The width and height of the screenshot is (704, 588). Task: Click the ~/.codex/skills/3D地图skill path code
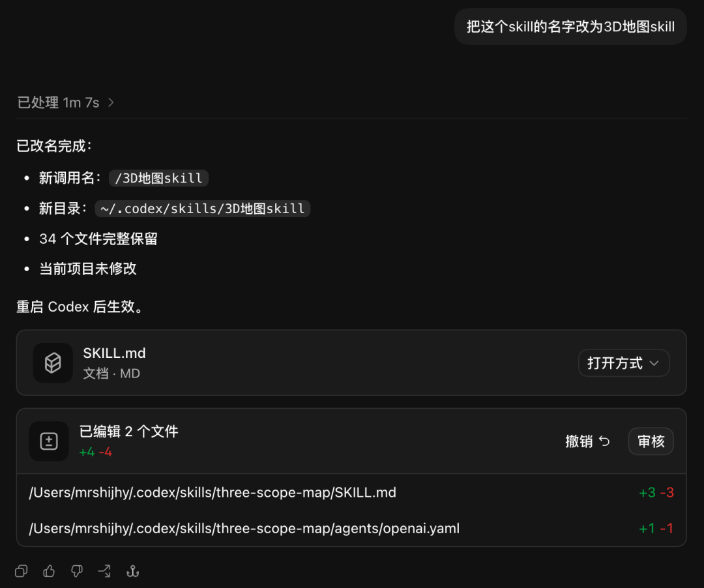click(203, 209)
